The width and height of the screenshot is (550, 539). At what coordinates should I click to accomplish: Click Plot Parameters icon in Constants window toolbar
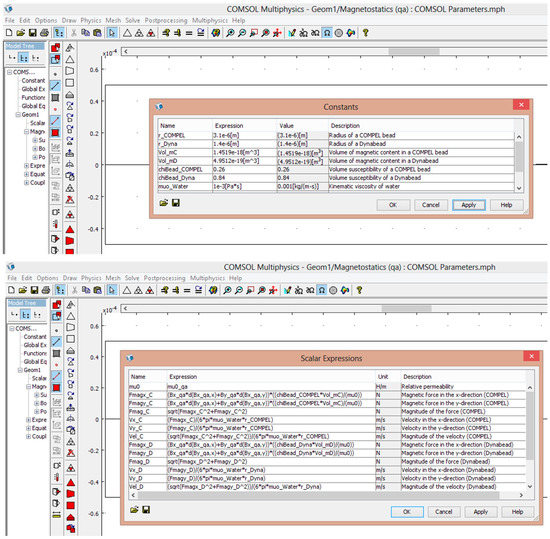pyautogui.click(x=216, y=33)
